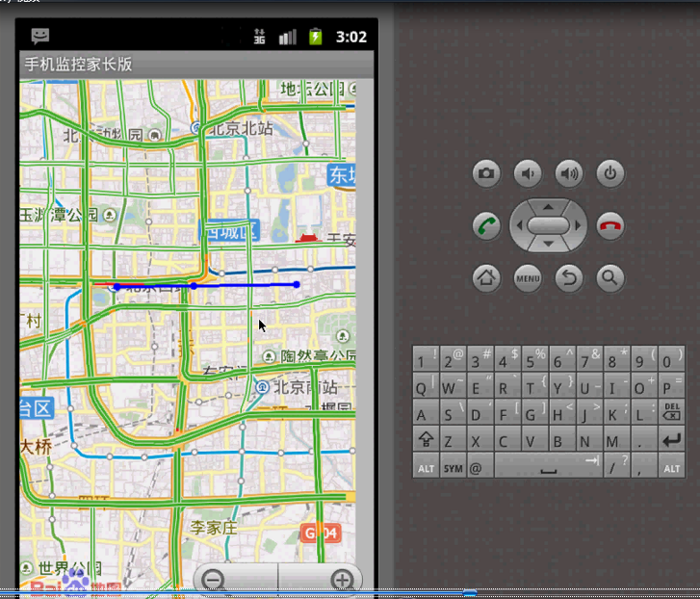Click the G key on the keyboard
Viewport: 700px width, 599px height.
click(534, 412)
